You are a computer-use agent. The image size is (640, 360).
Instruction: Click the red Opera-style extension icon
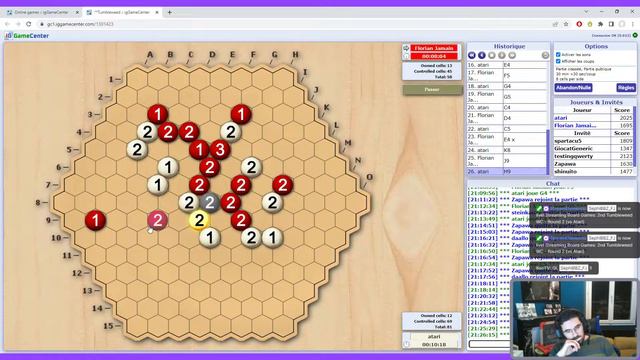pos(579,24)
